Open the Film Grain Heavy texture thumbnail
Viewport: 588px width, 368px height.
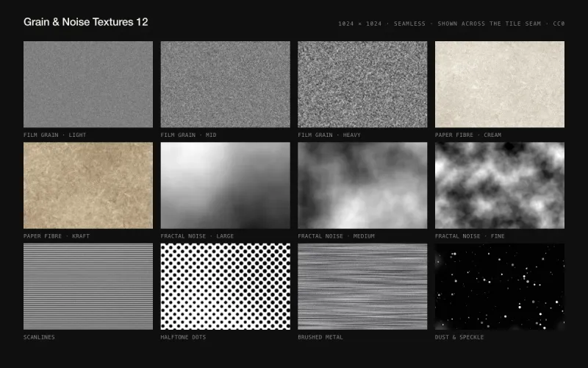(x=362, y=84)
